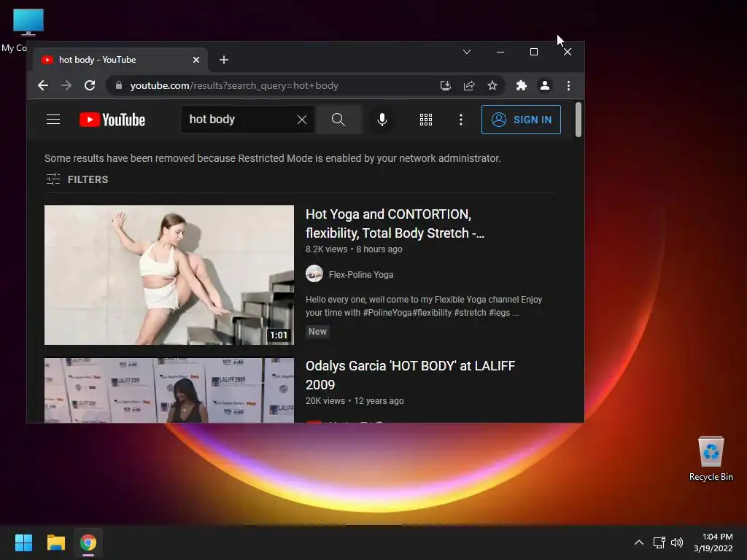Viewport: 747px width, 560px height.
Task: View site info lock icon
Action: [x=119, y=86]
